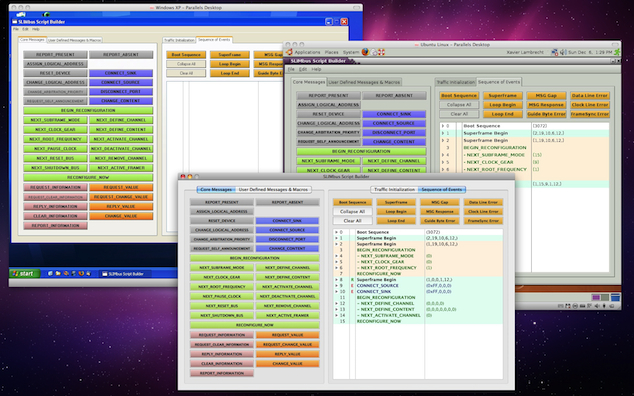The width and height of the screenshot is (634, 396).
Task: Select the Core Messages tab in front window
Action: pos(216,189)
